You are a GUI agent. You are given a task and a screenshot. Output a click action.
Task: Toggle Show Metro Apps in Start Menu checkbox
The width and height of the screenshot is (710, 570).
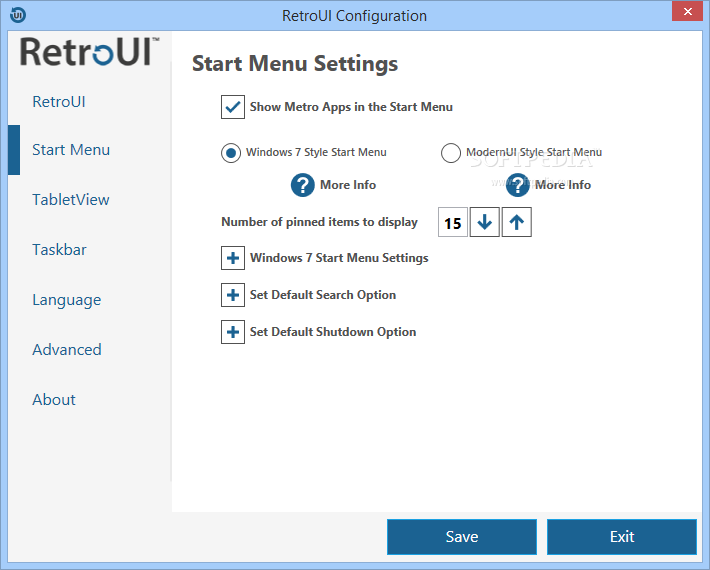click(x=233, y=107)
